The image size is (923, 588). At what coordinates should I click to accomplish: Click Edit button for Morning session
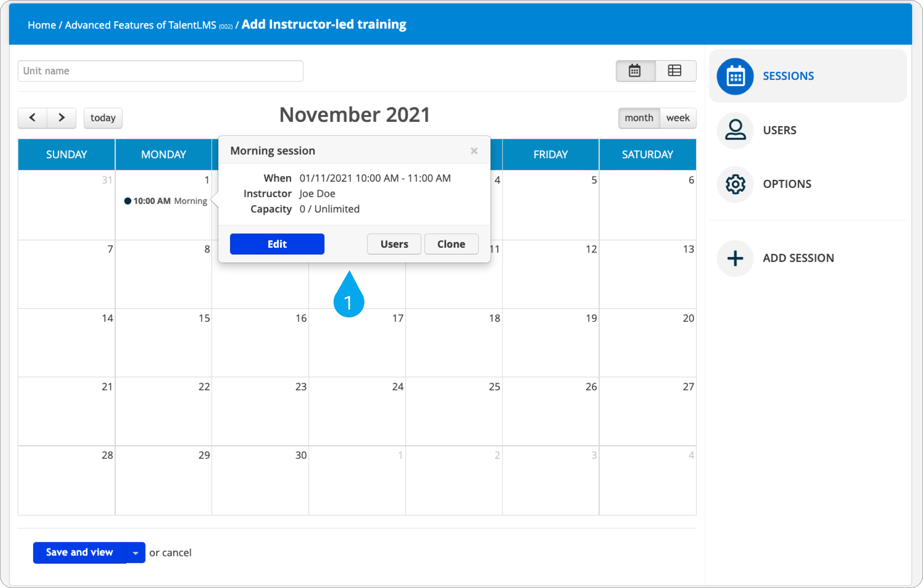tap(277, 244)
